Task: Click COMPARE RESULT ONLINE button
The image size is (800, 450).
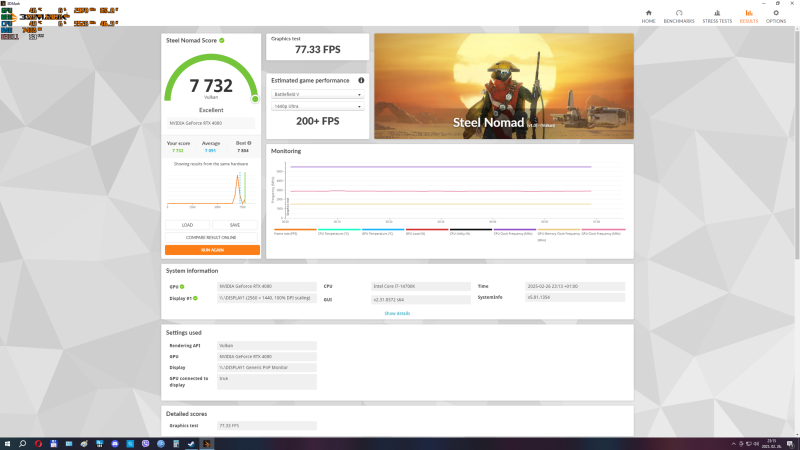Action: pos(211,237)
